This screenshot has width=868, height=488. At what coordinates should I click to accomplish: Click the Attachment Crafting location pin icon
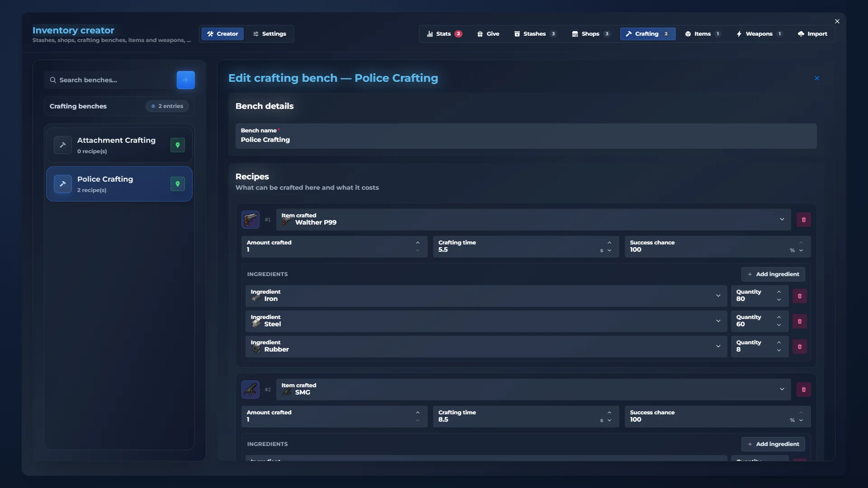coord(178,145)
